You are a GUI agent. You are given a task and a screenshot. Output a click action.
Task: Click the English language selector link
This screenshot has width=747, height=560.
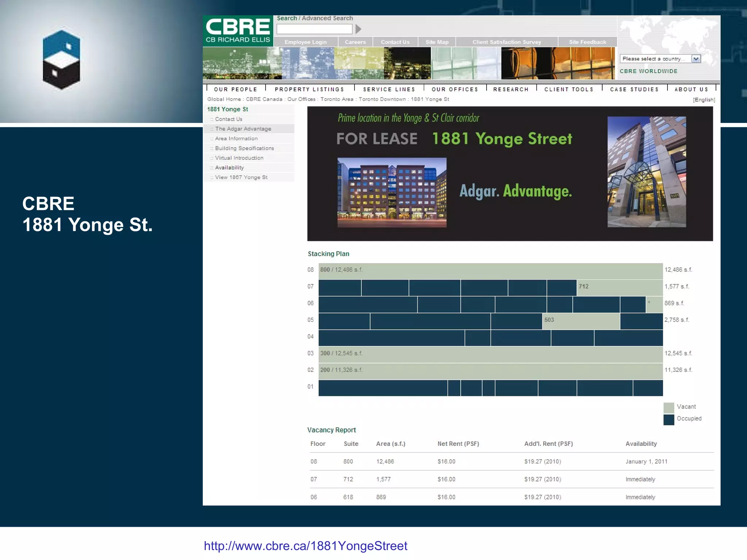[x=704, y=100]
